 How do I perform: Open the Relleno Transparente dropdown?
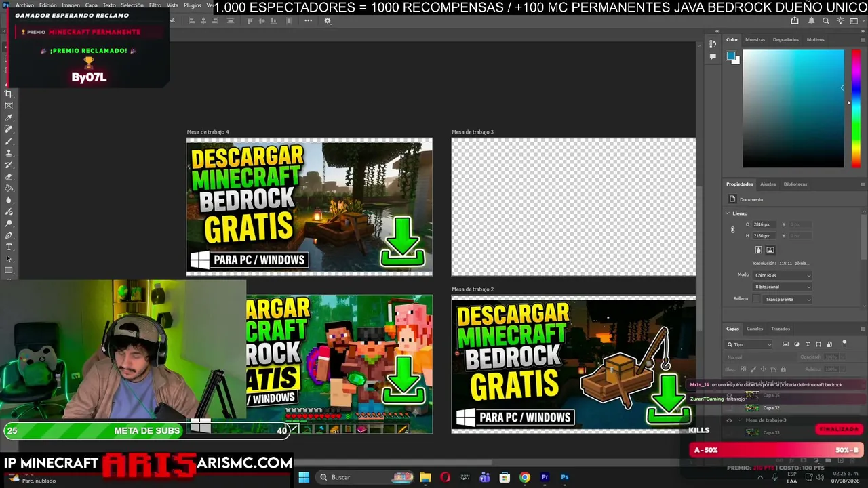(787, 299)
